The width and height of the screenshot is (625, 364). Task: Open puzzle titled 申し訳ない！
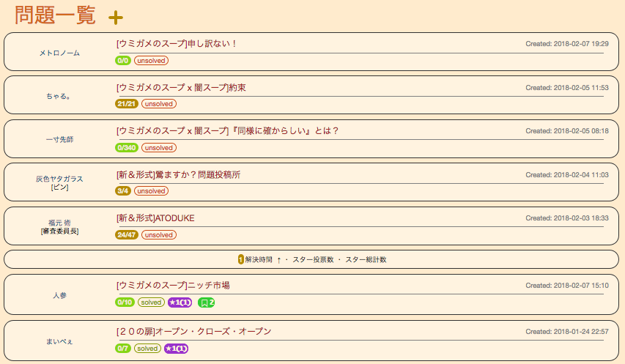click(177, 43)
